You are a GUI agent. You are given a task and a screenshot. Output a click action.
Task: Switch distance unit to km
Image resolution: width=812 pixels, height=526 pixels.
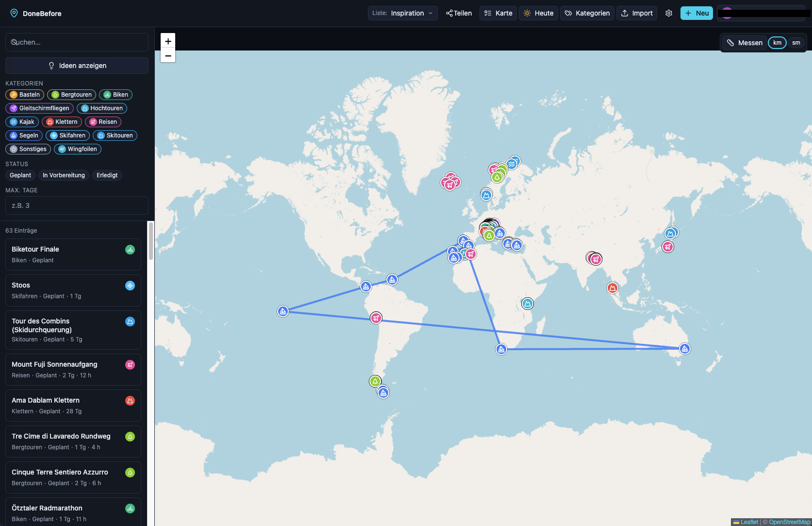777,43
